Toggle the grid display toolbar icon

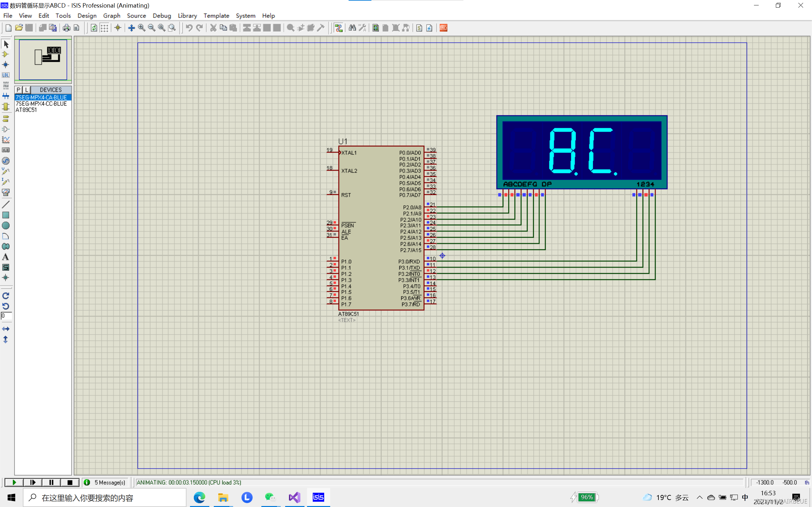coord(104,28)
